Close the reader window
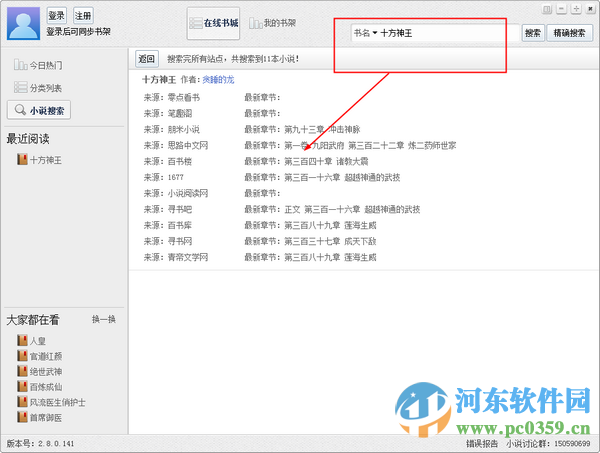Screen dimensions: 600x453 pos(590,9)
